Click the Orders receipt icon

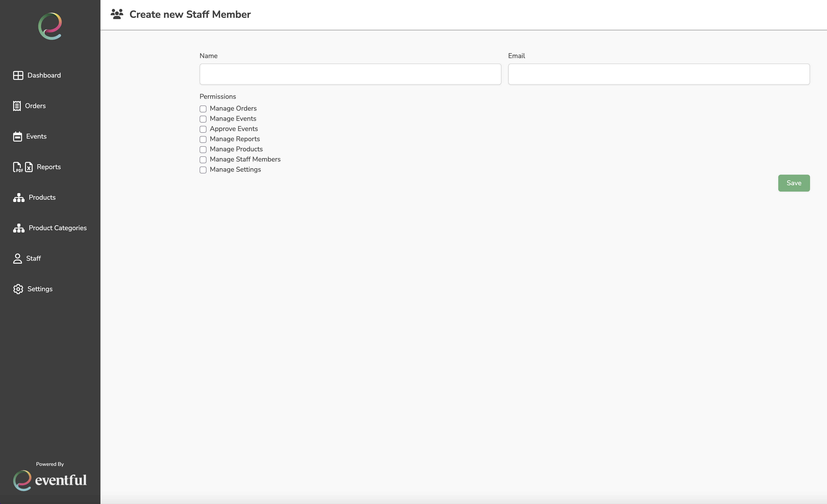(x=17, y=106)
